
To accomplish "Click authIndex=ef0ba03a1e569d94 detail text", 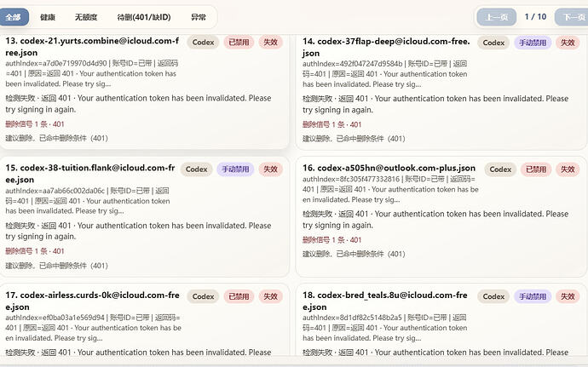I will tap(94, 328).
